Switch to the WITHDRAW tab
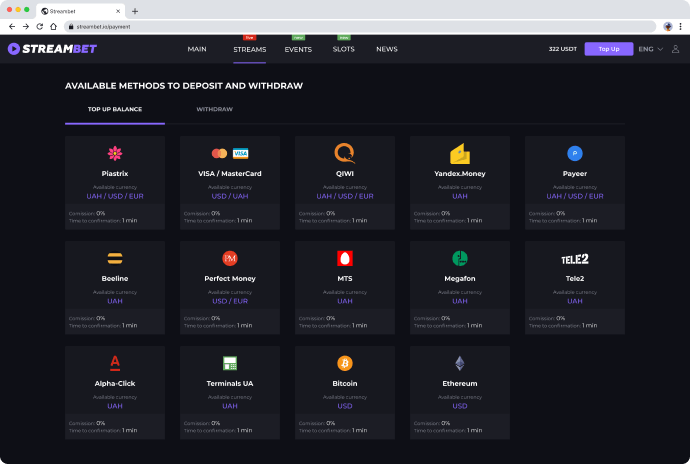This screenshot has height=464, width=690. tap(214, 109)
